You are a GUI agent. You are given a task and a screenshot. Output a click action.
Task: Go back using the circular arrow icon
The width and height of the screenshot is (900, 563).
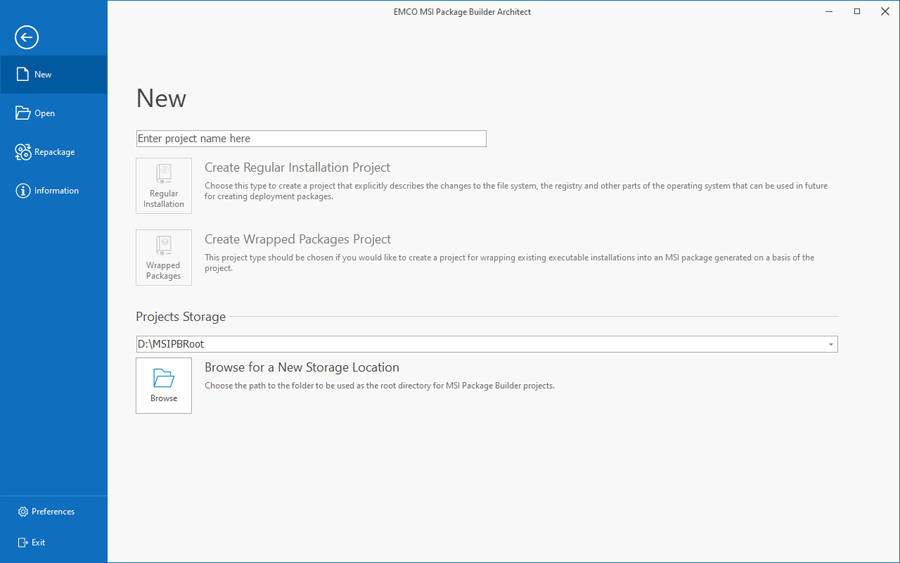26,38
